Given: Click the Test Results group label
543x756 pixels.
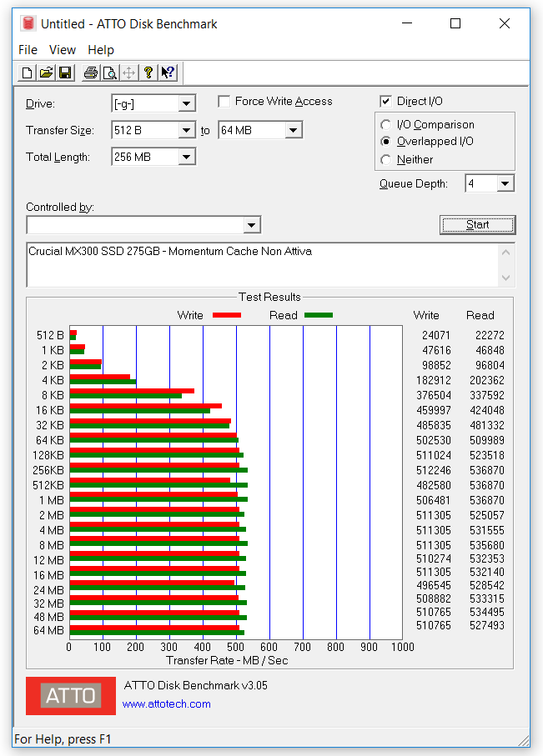Looking at the screenshot, I should [x=269, y=297].
